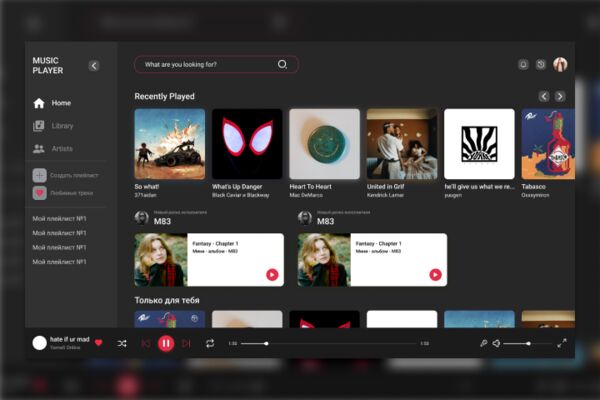This screenshot has height=400, width=600.
Task: Toggle shuffle in the player bar
Action: pos(122,344)
